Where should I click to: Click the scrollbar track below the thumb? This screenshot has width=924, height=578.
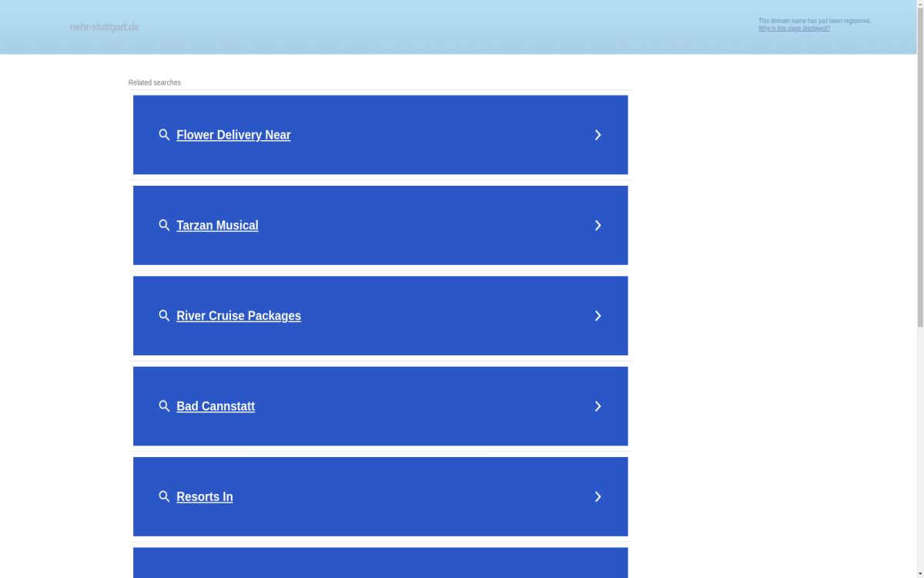(x=920, y=455)
